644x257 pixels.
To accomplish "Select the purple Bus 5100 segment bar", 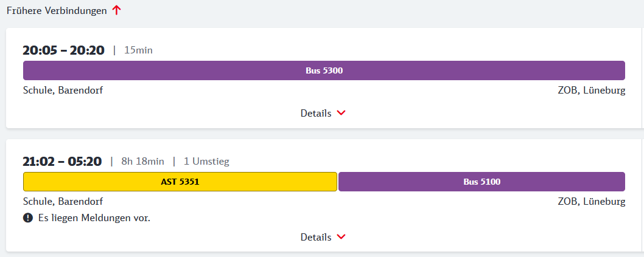I will tap(481, 182).
